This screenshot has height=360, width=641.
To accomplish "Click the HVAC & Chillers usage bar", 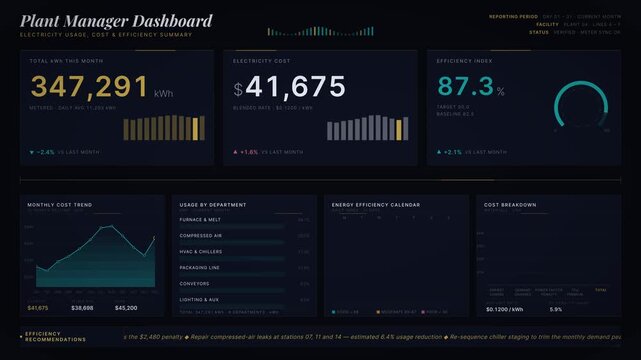I will [x=232, y=258].
